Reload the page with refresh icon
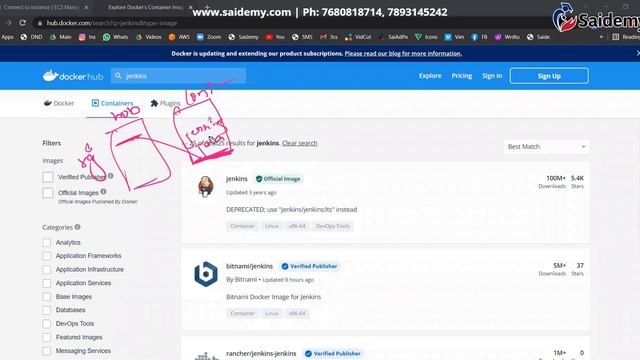 pyautogui.click(x=22, y=23)
